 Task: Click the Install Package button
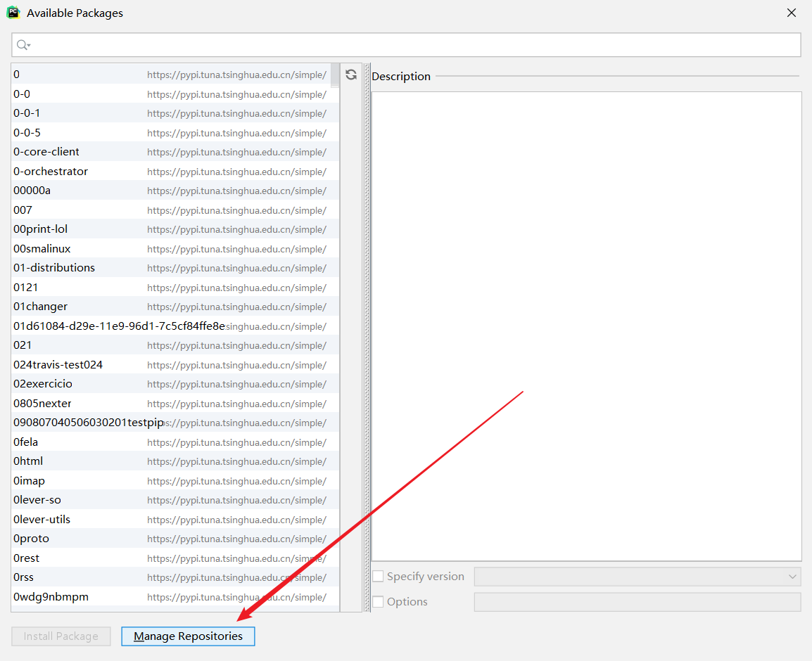point(61,636)
